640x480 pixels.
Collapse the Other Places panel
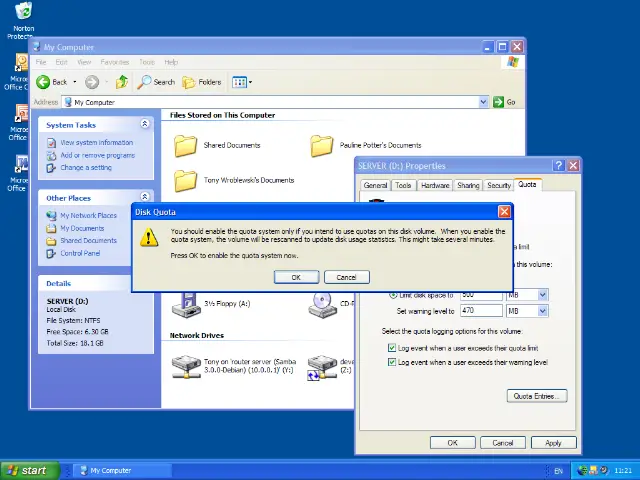click(144, 196)
